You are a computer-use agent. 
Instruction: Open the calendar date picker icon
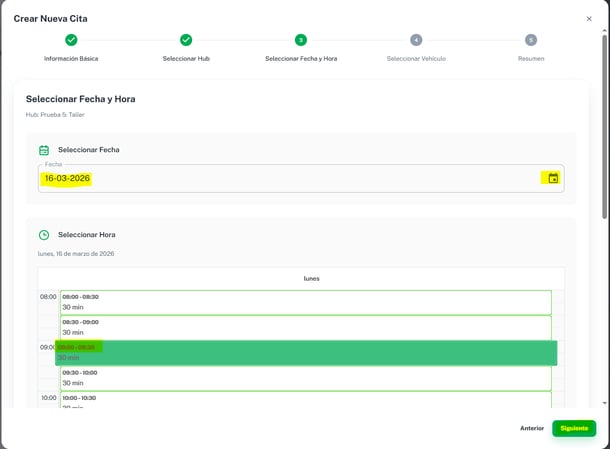[553, 178]
